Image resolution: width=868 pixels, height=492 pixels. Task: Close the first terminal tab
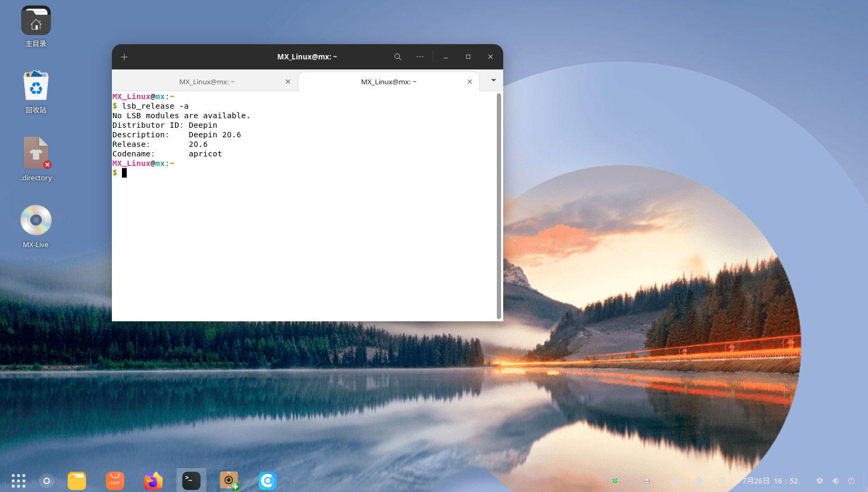[288, 82]
